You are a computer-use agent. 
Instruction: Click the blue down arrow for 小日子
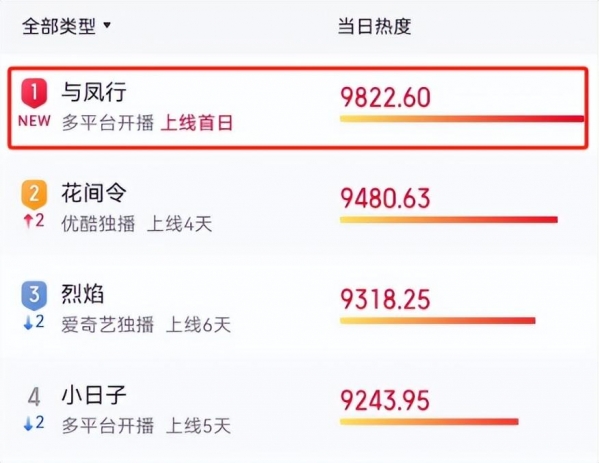[27, 426]
